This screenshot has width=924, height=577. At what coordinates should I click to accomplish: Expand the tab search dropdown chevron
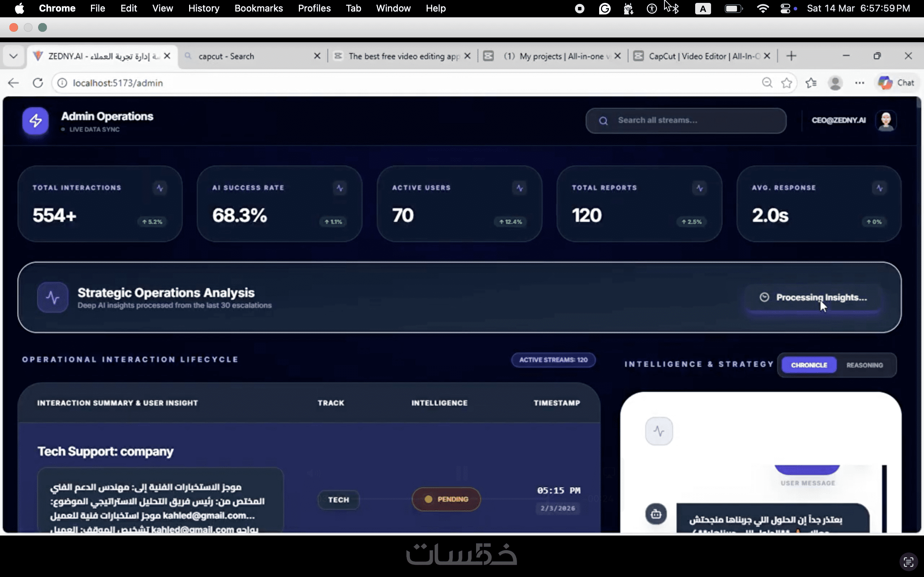point(14,56)
